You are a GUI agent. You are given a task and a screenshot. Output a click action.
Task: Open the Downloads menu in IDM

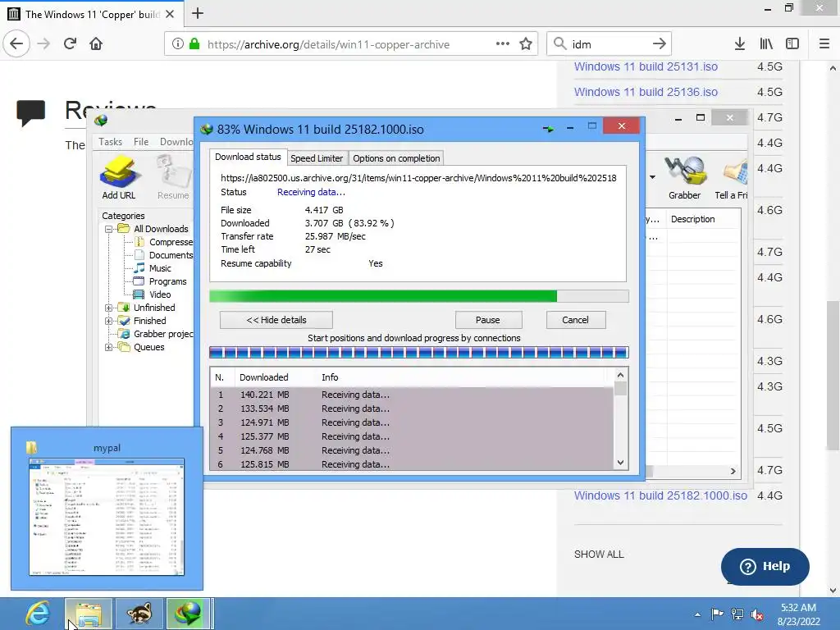176,141
